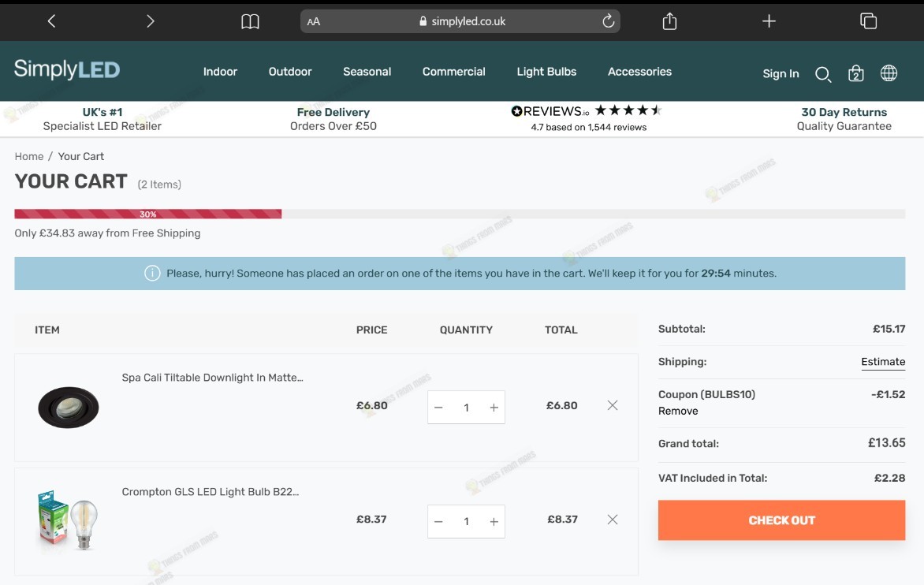Image resolution: width=924 pixels, height=585 pixels.
Task: Click the shipping Estimate link
Action: (x=883, y=362)
